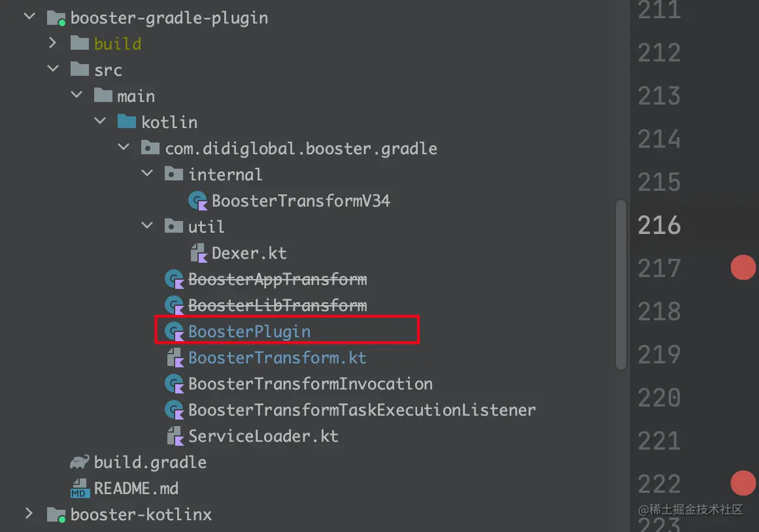Open the BoosterTransformV34 class
This screenshot has width=759, height=532.
coord(301,201)
